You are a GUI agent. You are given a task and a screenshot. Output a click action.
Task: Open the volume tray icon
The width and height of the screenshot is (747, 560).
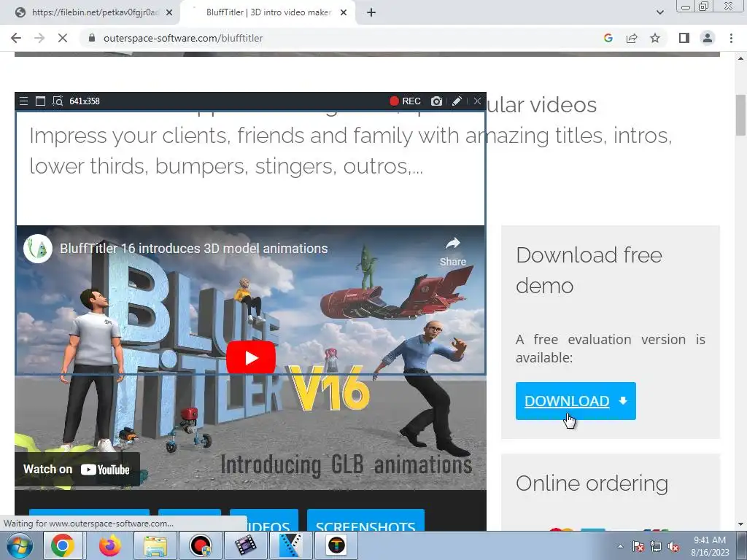pos(673,547)
